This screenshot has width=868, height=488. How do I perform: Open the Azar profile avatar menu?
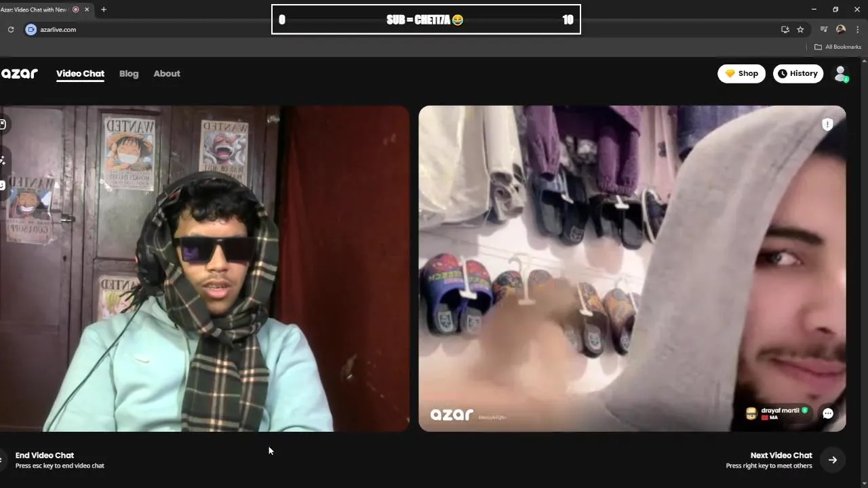(841, 74)
